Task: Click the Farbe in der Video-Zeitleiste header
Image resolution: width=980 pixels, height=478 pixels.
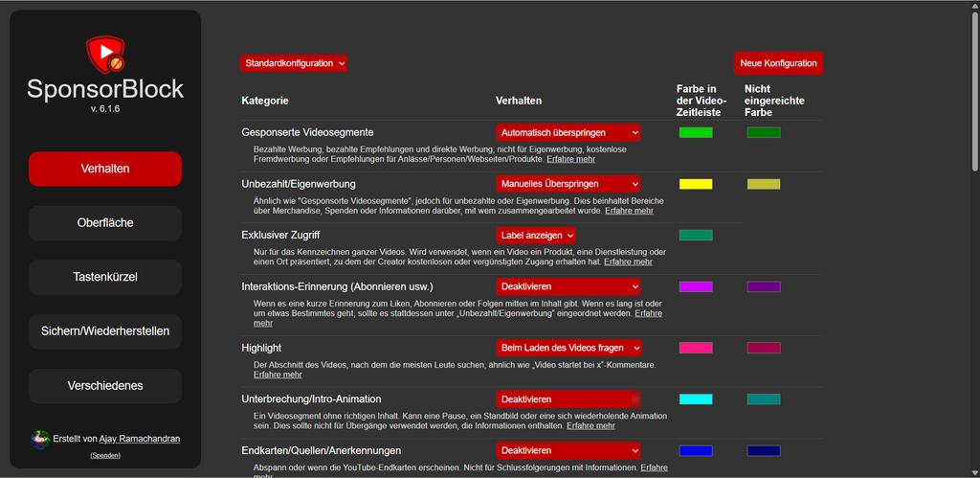Action: click(702, 101)
